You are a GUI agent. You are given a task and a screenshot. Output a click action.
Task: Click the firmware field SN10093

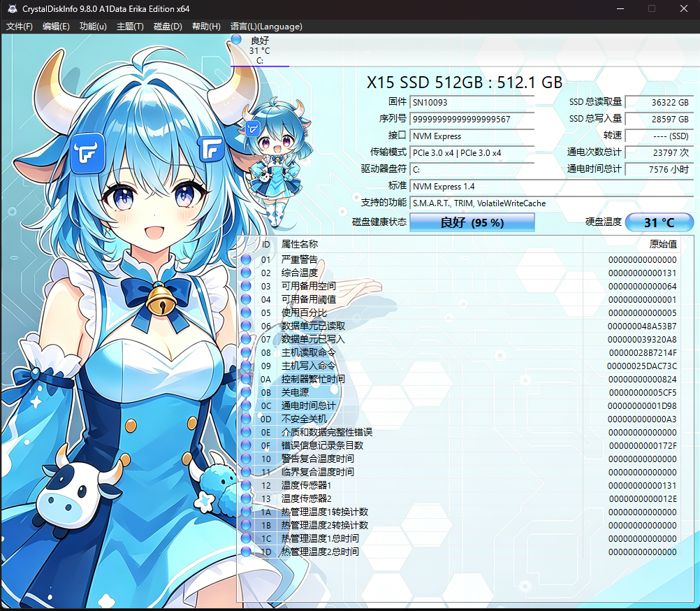coord(472,102)
